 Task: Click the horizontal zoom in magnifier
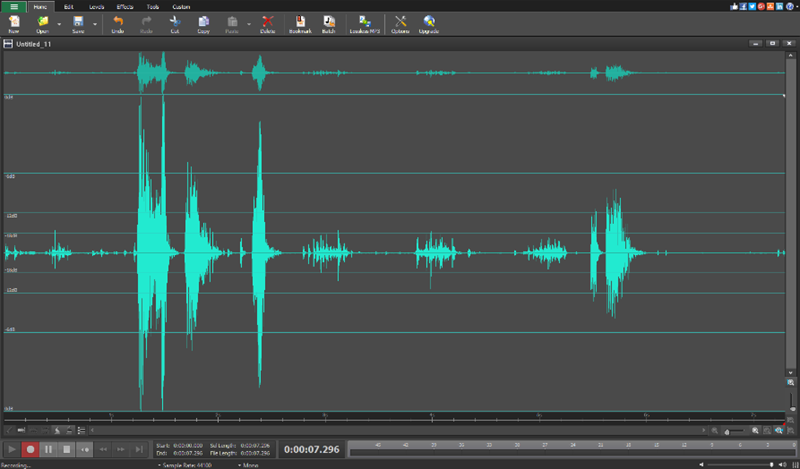(x=755, y=431)
